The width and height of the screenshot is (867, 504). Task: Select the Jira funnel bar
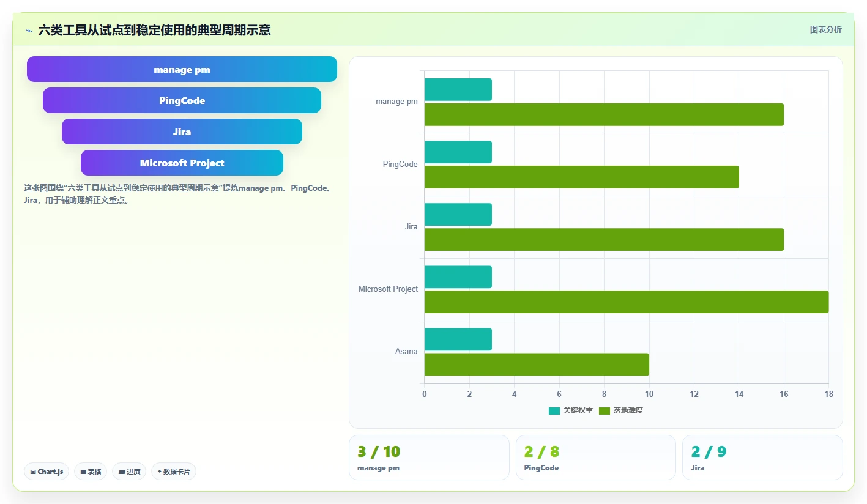182,132
